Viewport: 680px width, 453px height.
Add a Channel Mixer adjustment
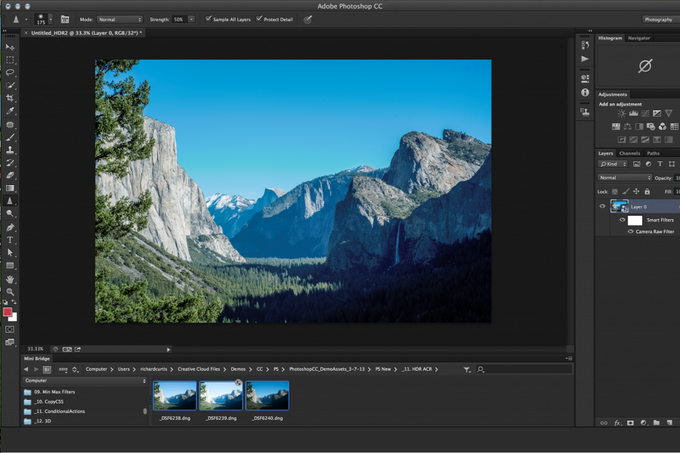tap(662, 127)
